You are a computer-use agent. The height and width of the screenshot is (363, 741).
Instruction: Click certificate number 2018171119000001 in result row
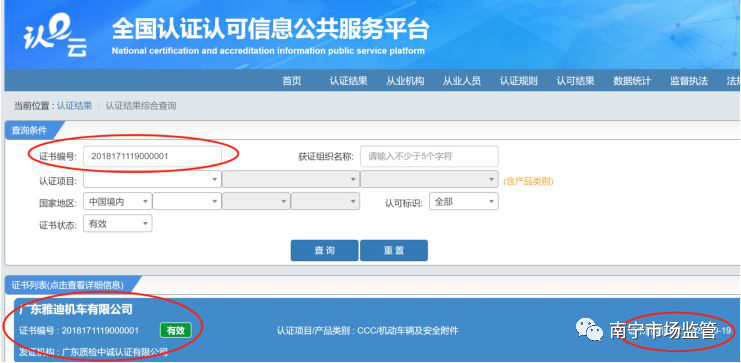click(100, 330)
